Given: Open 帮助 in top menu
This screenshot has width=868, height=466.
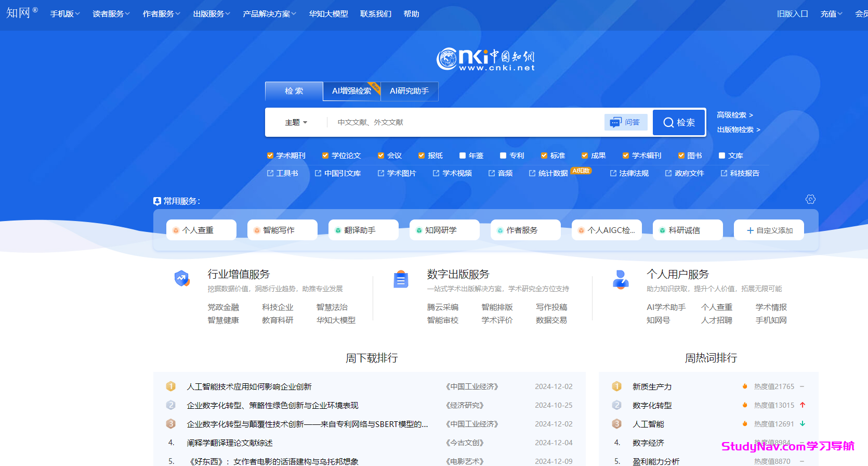Looking at the screenshot, I should click(x=411, y=14).
